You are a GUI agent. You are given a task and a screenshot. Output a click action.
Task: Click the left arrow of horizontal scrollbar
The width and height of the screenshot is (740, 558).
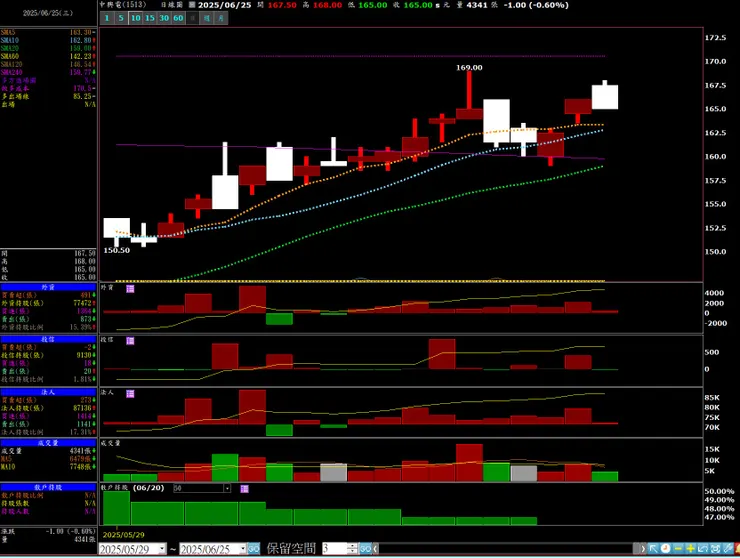point(376,549)
